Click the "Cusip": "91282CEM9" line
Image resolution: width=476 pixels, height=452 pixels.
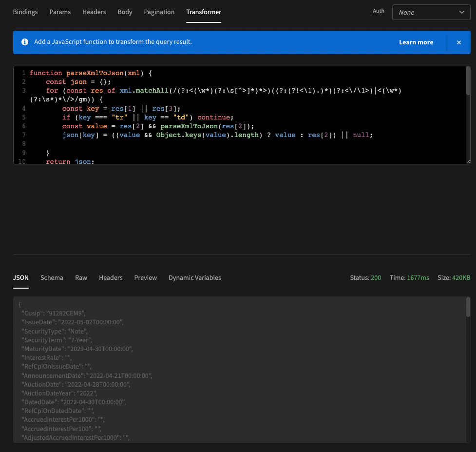pyautogui.click(x=54, y=313)
